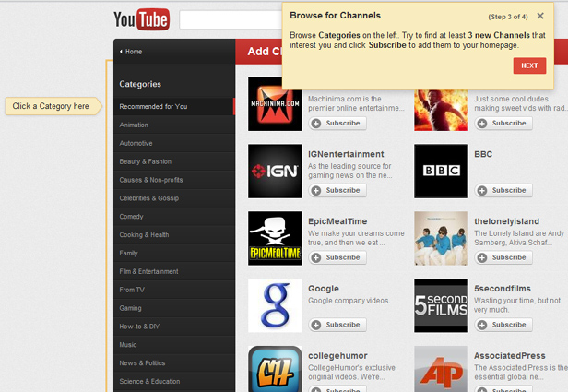Pick the Comedy category

174,216
